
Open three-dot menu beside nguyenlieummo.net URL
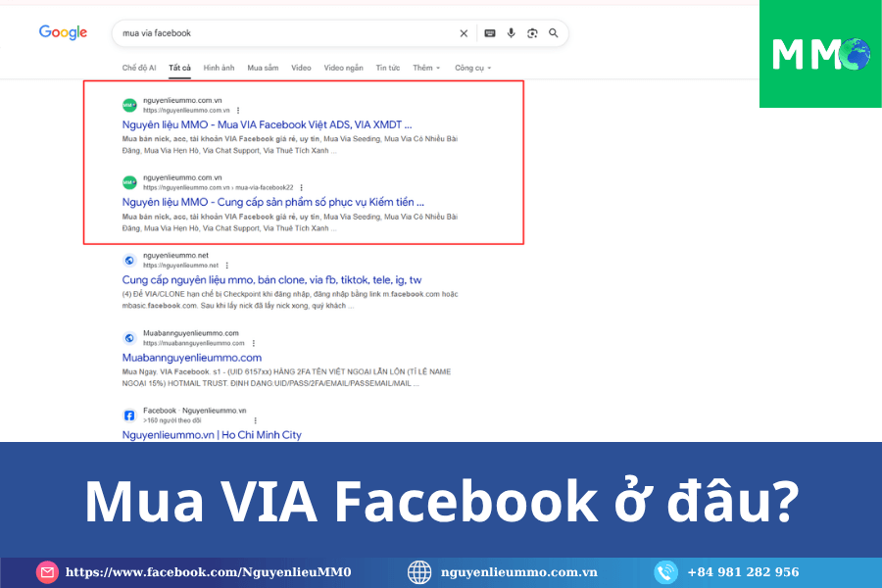[227, 266]
